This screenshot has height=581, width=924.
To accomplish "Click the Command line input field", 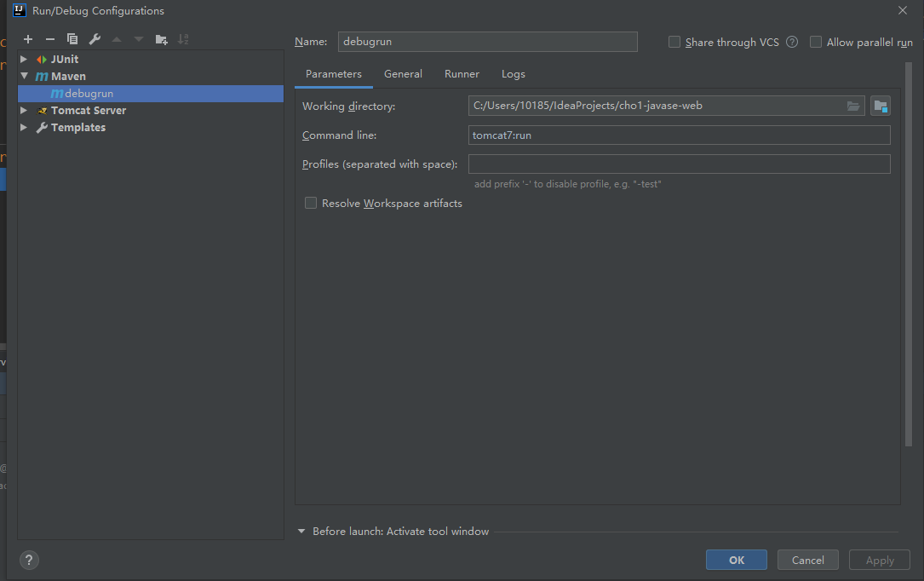I will [x=679, y=135].
